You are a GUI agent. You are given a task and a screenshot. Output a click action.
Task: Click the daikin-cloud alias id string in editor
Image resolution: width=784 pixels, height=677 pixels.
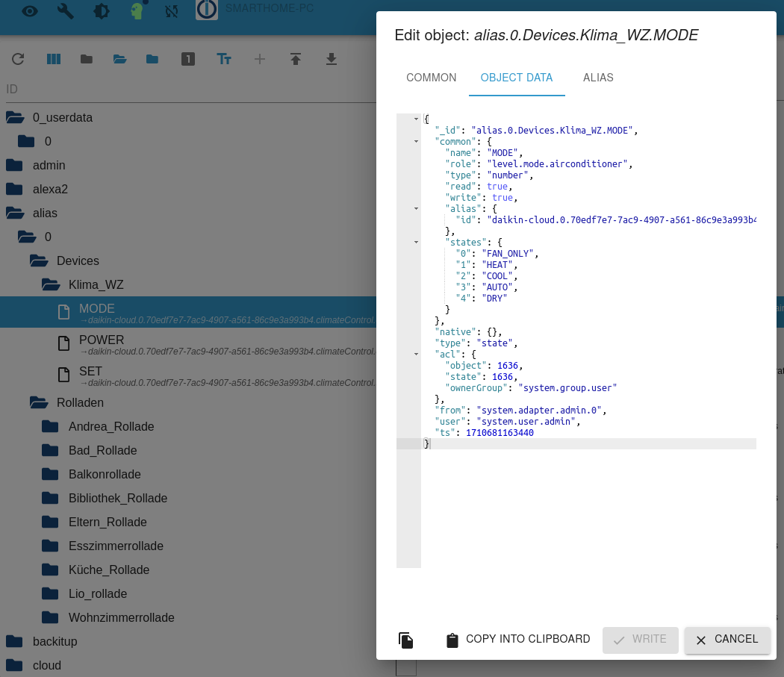621,220
